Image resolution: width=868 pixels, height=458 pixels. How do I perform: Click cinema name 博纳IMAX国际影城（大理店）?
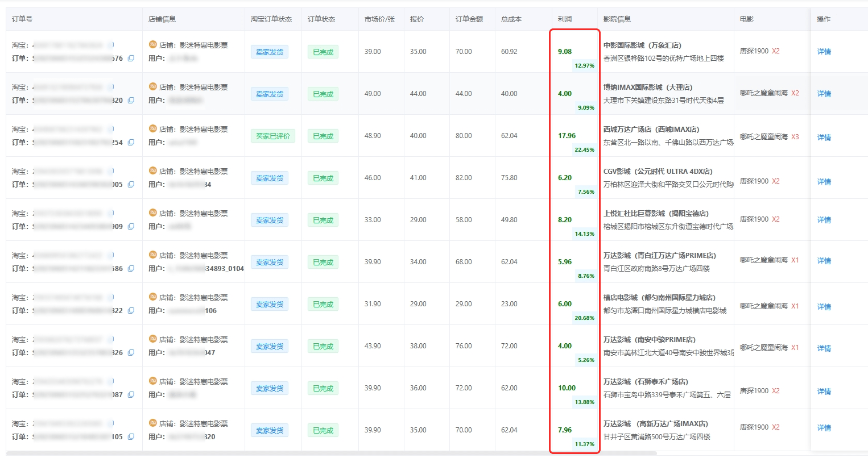pos(648,88)
